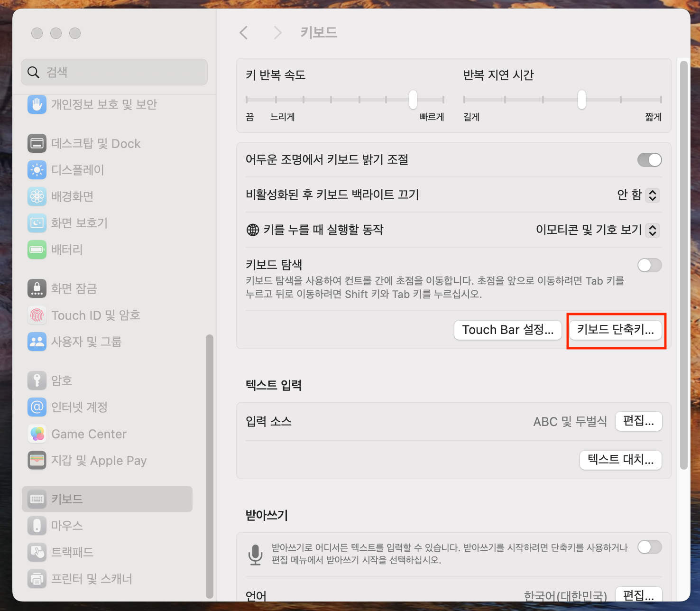This screenshot has height=611, width=700.
Task: Open the 화면 잠금 lock icon
Action: pos(37,288)
